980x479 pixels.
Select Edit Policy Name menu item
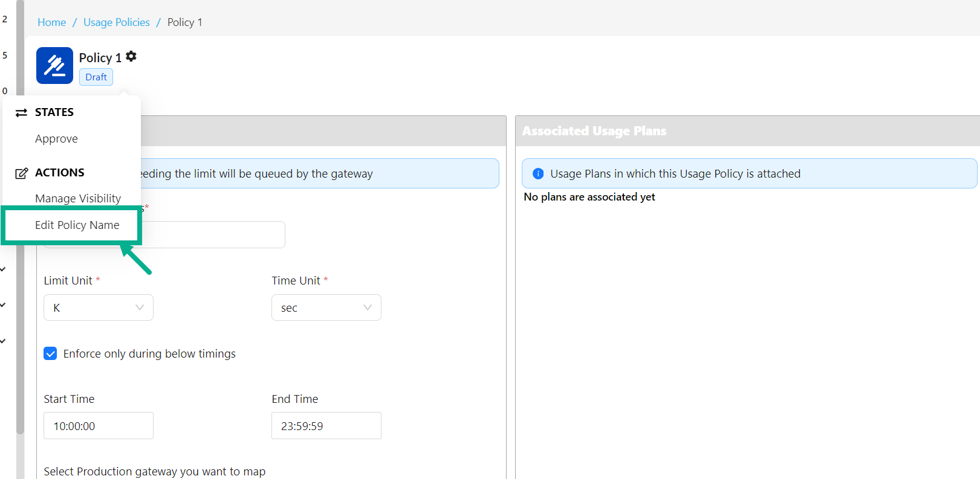click(x=77, y=225)
